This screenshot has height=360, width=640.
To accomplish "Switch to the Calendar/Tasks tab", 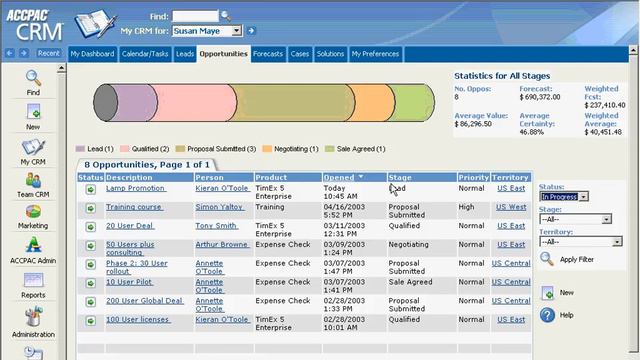I will point(145,54).
